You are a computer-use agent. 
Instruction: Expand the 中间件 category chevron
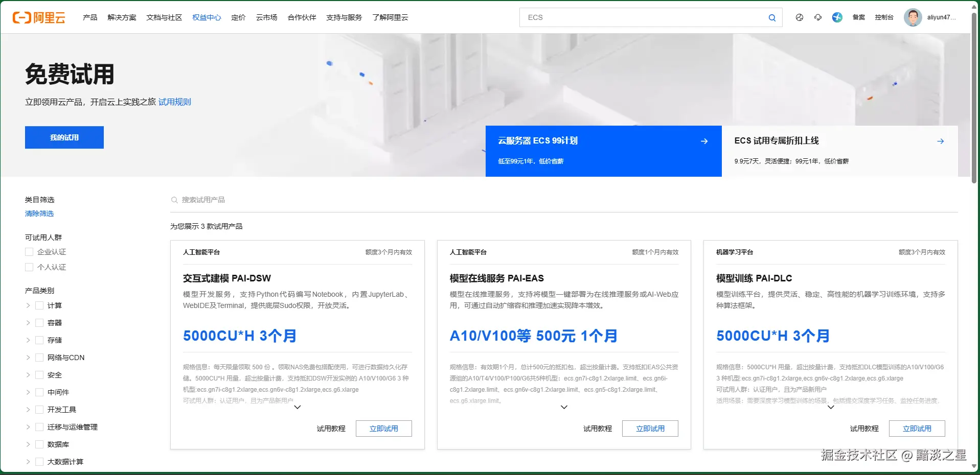(28, 392)
